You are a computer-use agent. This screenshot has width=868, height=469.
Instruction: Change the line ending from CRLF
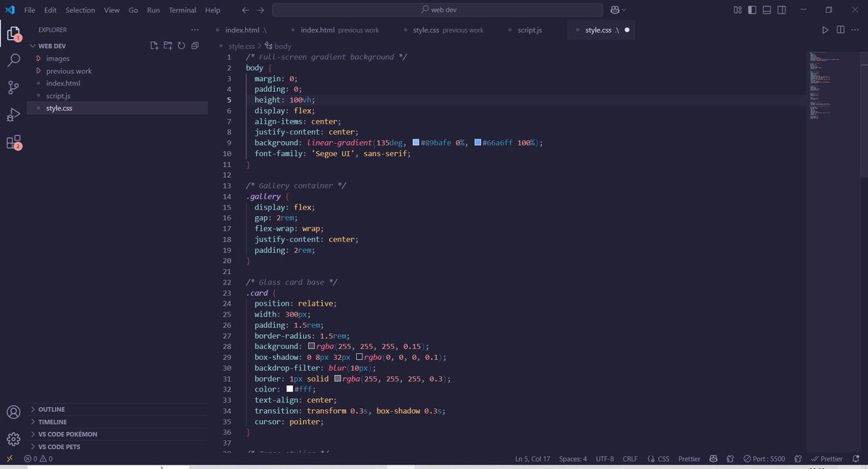pos(630,458)
